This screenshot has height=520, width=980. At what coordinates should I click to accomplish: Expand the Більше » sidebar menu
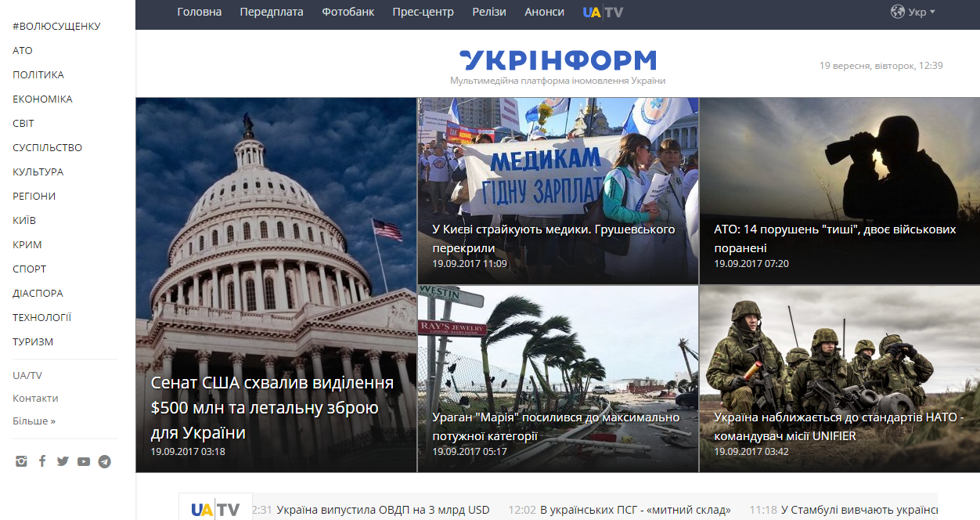coord(34,421)
